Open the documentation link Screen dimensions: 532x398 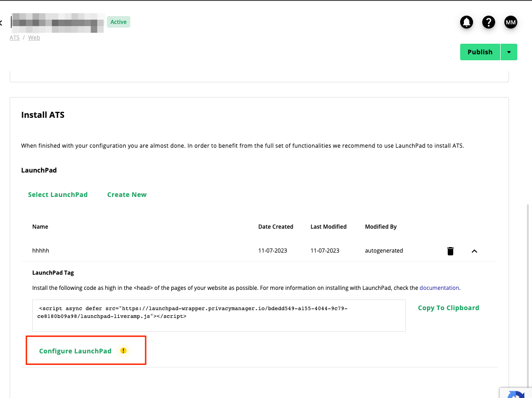[x=439, y=288]
